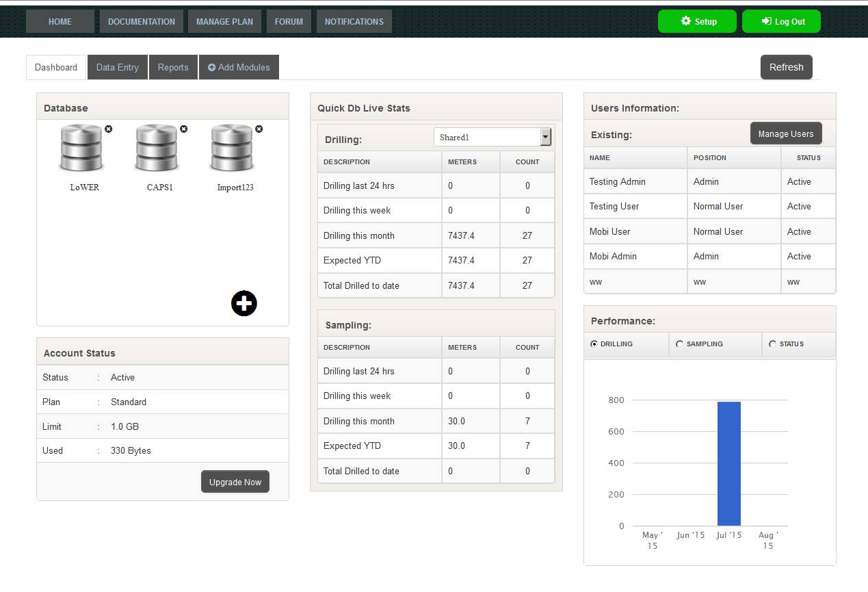Viewport: 868px width, 592px height.
Task: Click the Refresh button
Action: pos(787,67)
